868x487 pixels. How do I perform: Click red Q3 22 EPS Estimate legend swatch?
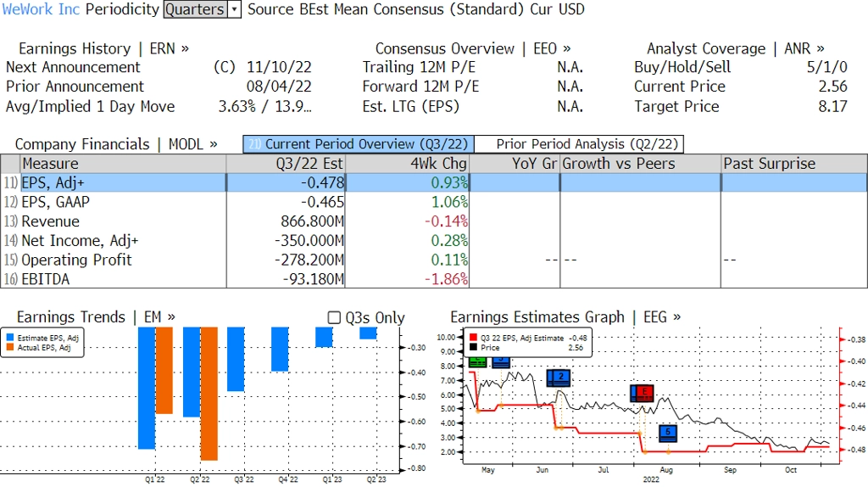473,338
